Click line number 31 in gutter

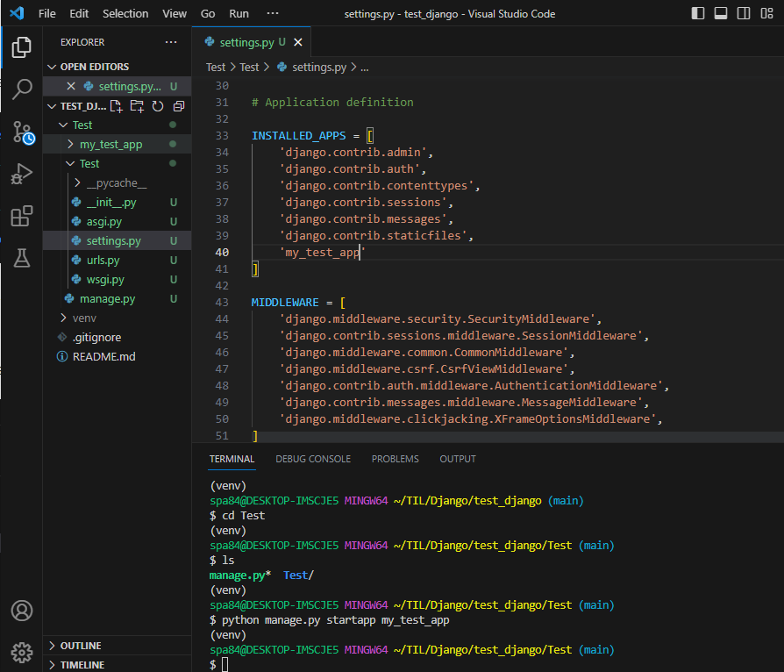tap(222, 102)
